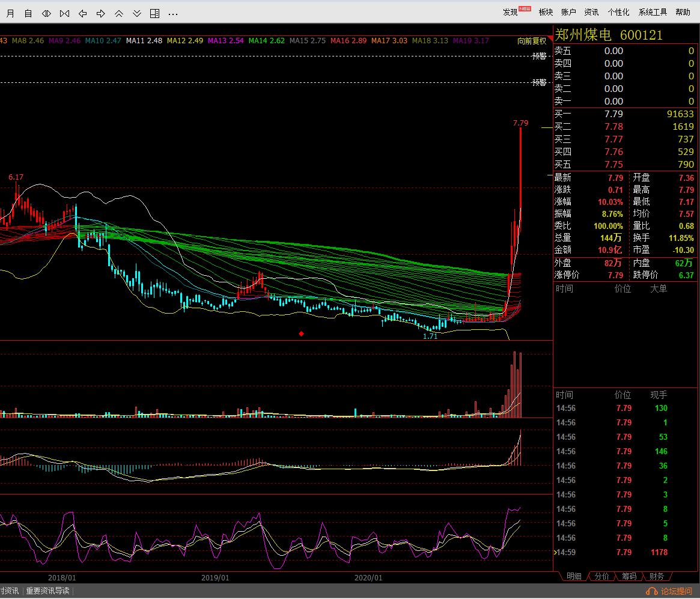Click the stock code 600121
This screenshot has height=599, width=700.
(641, 35)
